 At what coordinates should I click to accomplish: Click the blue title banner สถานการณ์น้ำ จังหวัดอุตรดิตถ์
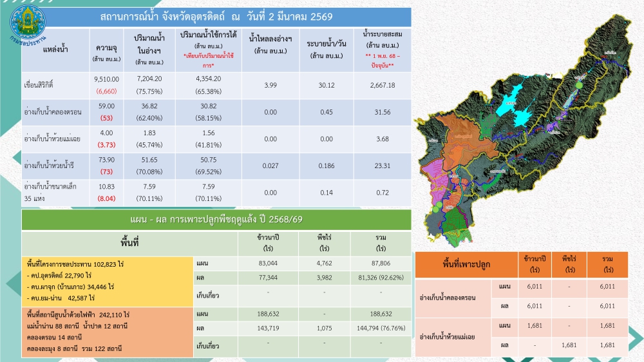coord(216,15)
